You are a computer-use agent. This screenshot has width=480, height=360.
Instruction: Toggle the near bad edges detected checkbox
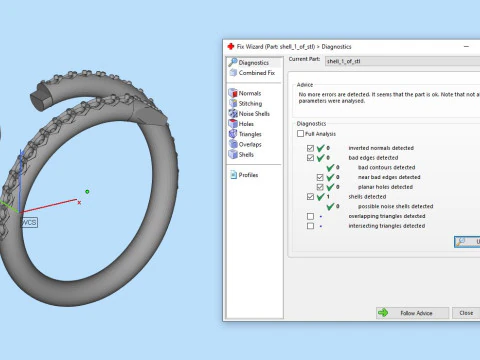click(x=320, y=177)
